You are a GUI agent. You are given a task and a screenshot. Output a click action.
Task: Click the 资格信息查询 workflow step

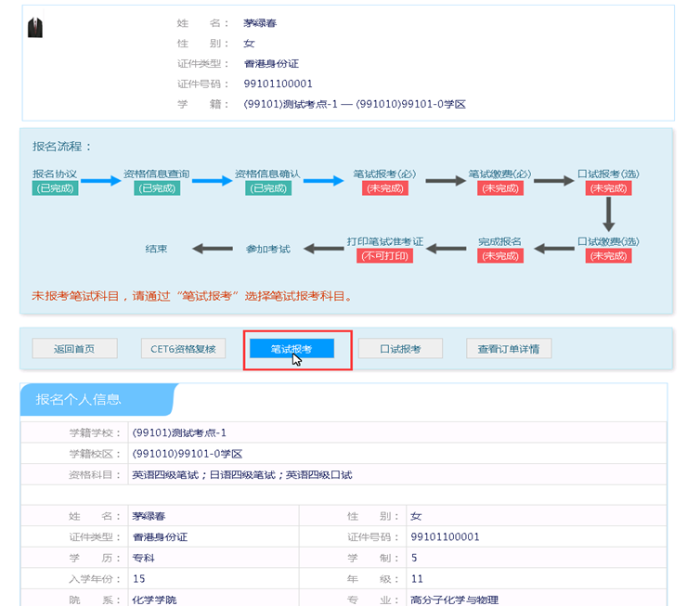click(157, 174)
